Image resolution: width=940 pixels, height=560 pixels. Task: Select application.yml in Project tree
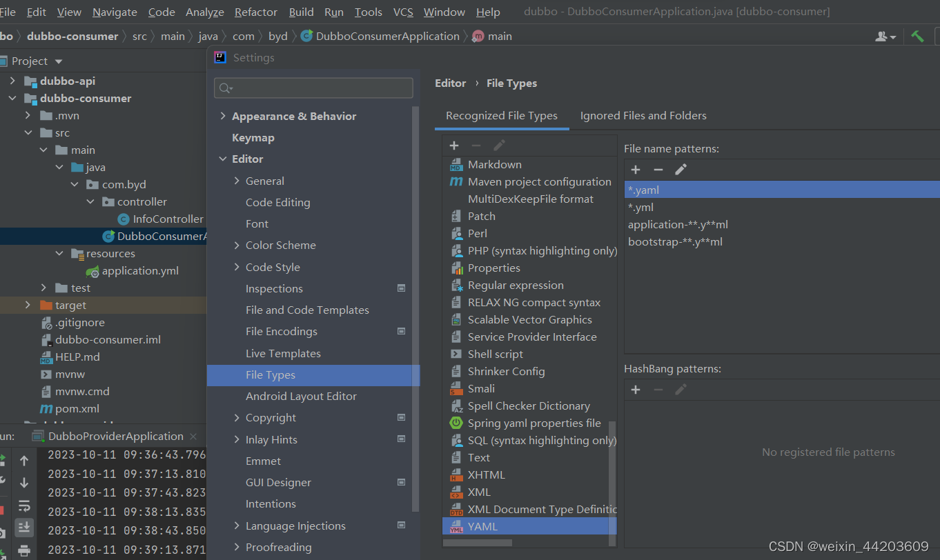(140, 270)
